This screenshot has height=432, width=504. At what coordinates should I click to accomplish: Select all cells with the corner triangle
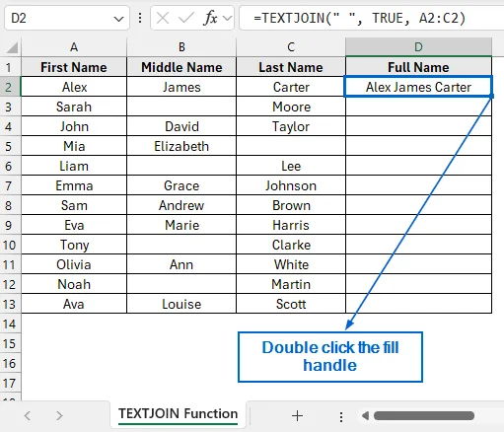12,48
